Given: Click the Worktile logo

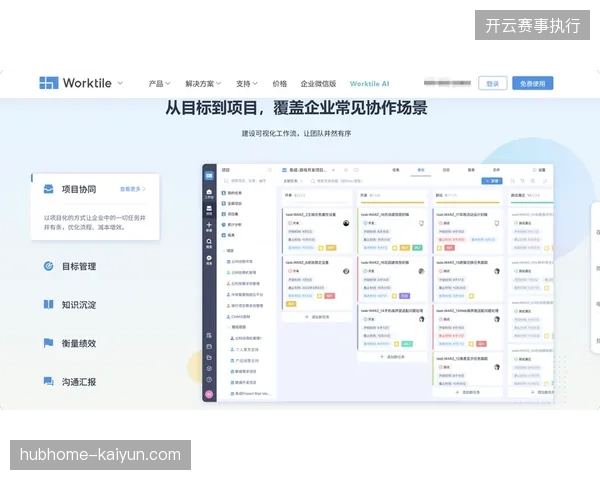Looking at the screenshot, I should click(75, 83).
